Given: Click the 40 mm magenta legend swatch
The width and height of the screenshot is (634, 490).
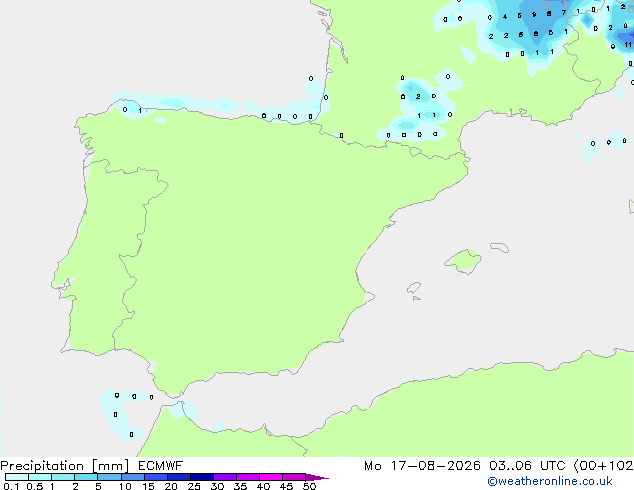Looking at the screenshot, I should (x=271, y=477).
